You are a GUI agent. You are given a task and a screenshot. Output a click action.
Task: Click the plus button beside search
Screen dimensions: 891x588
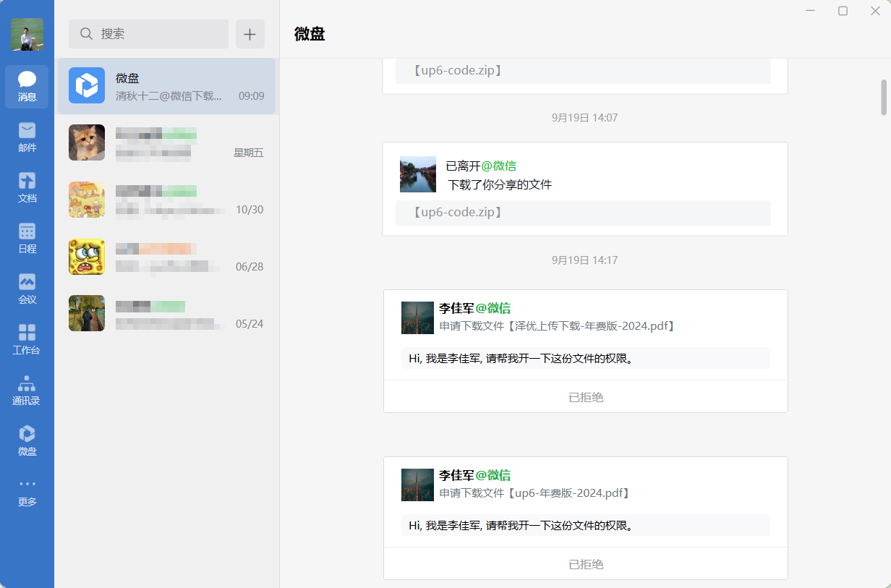point(250,34)
